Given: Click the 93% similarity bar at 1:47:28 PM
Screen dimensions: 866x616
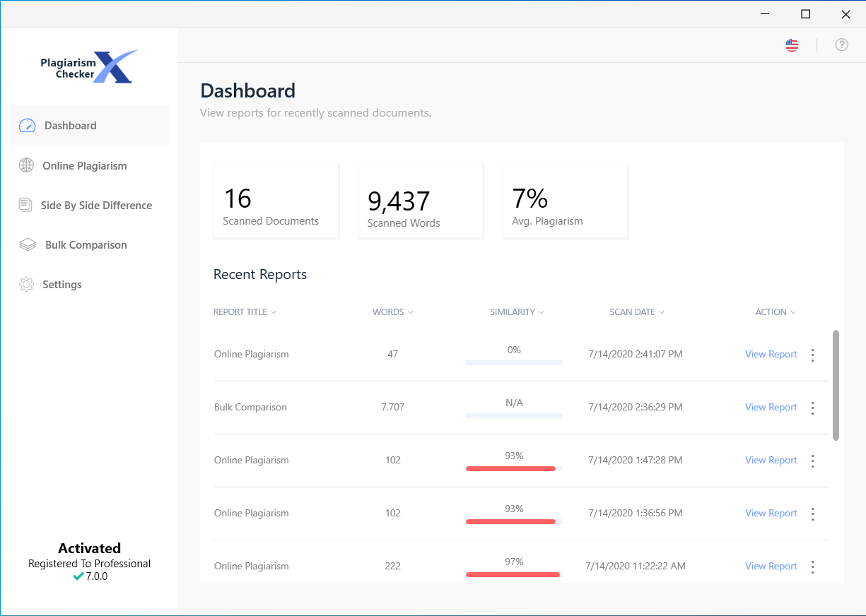Looking at the screenshot, I should [514, 468].
